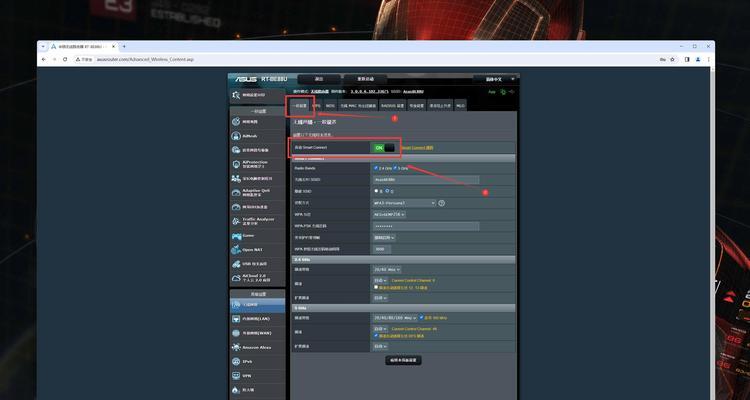
Task: Open the Quick Internet Setup wizard item
Action: (x=257, y=95)
